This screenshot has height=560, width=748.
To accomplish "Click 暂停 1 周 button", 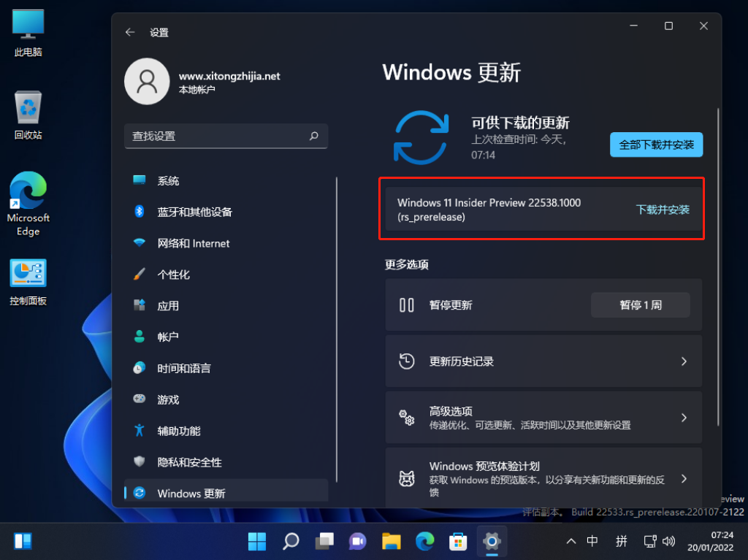I will click(x=640, y=304).
